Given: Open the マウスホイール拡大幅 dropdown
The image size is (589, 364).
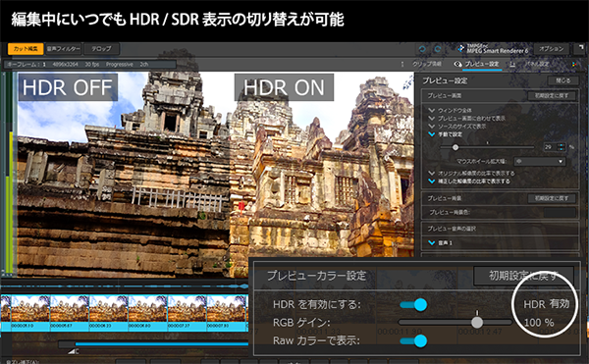Looking at the screenshot, I should click(539, 161).
